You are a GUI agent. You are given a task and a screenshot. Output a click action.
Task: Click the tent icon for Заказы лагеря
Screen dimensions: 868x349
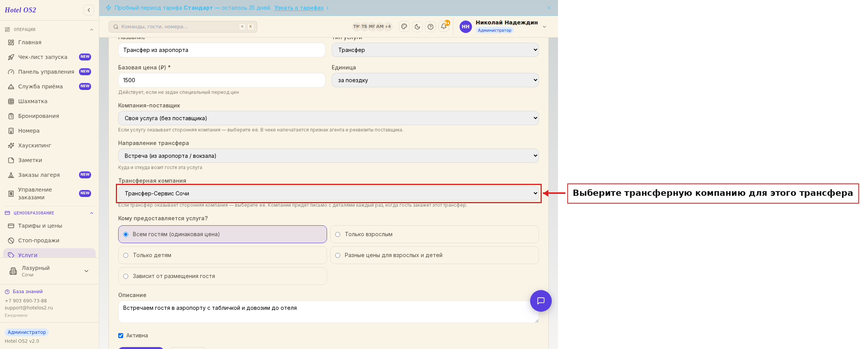pos(11,175)
